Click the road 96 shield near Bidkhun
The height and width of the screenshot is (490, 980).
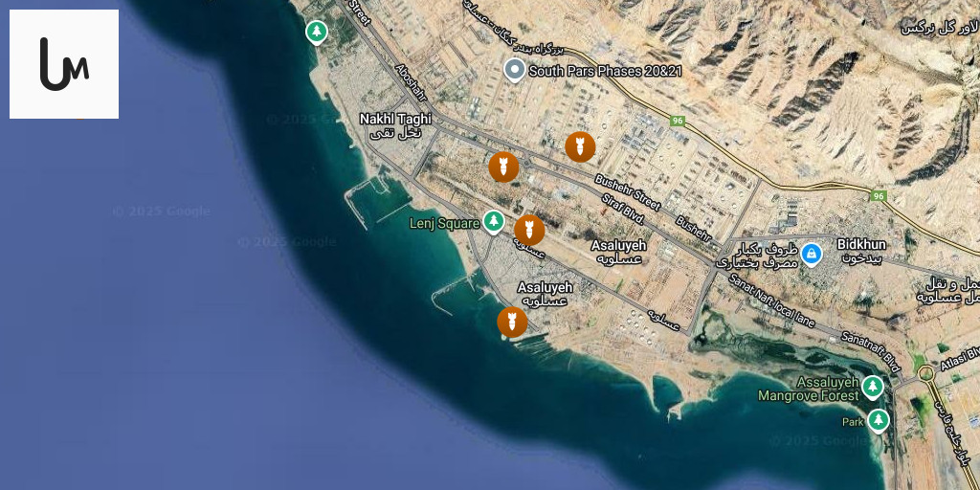click(x=879, y=196)
